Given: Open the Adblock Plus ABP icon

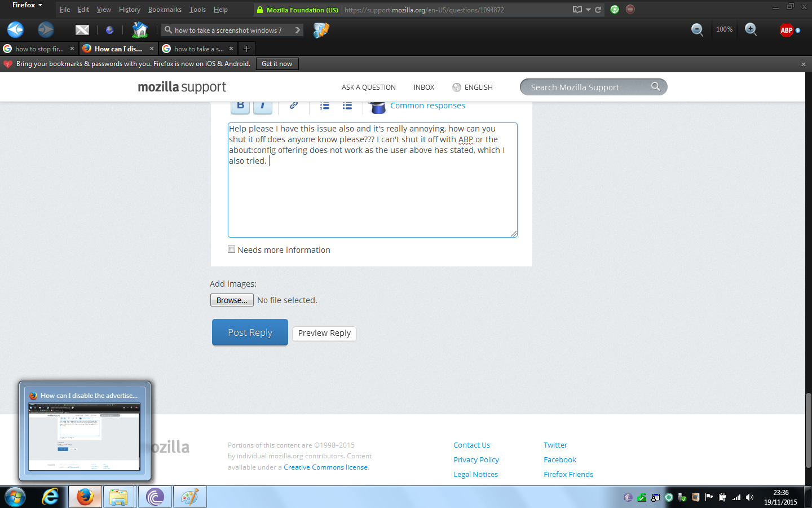Looking at the screenshot, I should [x=787, y=30].
